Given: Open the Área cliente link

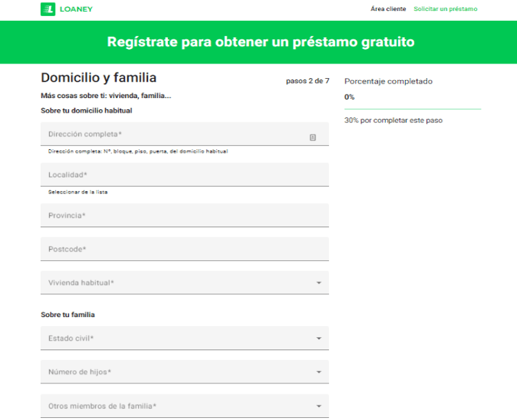Looking at the screenshot, I should coord(388,9).
